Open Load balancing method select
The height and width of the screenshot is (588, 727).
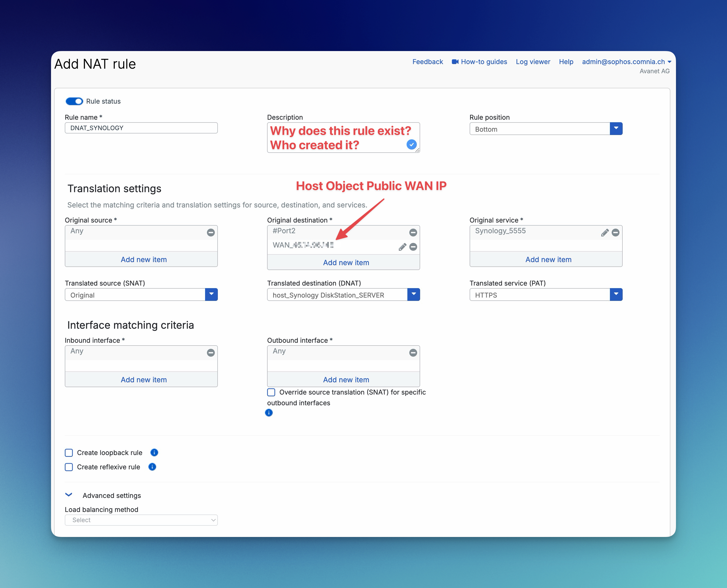pos(141,520)
